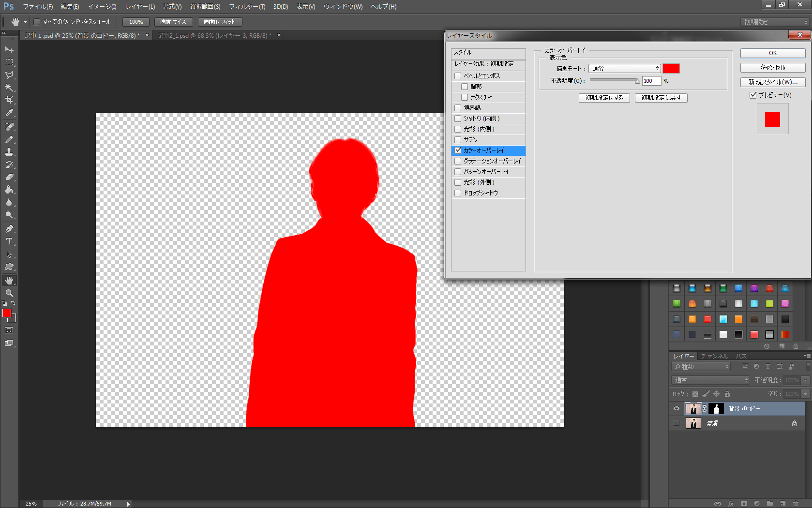Uncheck カラーオーバーレイ checkbox
The width and height of the screenshot is (812, 508).
pos(458,150)
